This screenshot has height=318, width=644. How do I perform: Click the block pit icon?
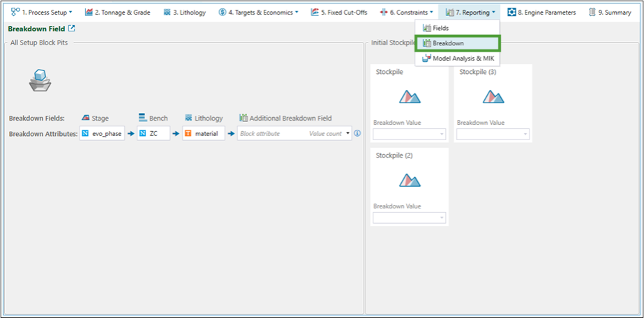click(40, 80)
